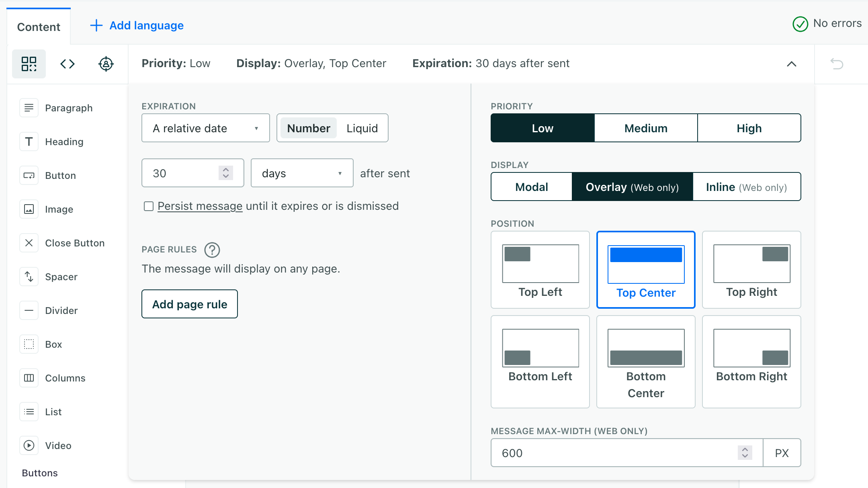Image resolution: width=868 pixels, height=488 pixels.
Task: Click the plus icon beside Add language
Action: point(96,25)
